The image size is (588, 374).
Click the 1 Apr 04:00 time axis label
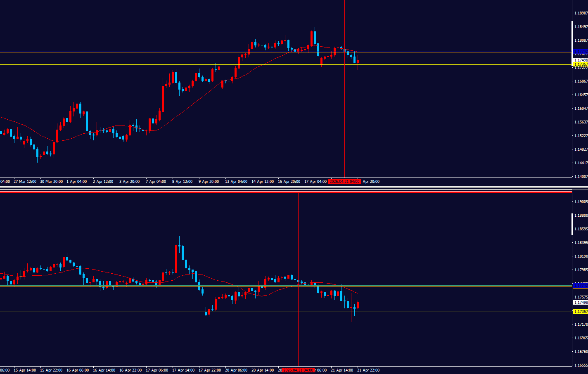coord(77,182)
